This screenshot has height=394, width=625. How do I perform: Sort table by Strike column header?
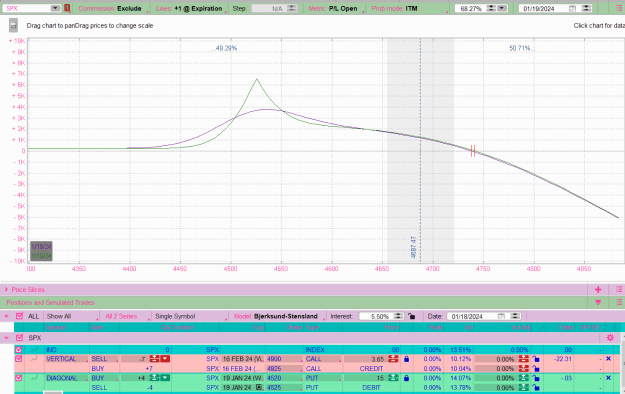(295, 327)
